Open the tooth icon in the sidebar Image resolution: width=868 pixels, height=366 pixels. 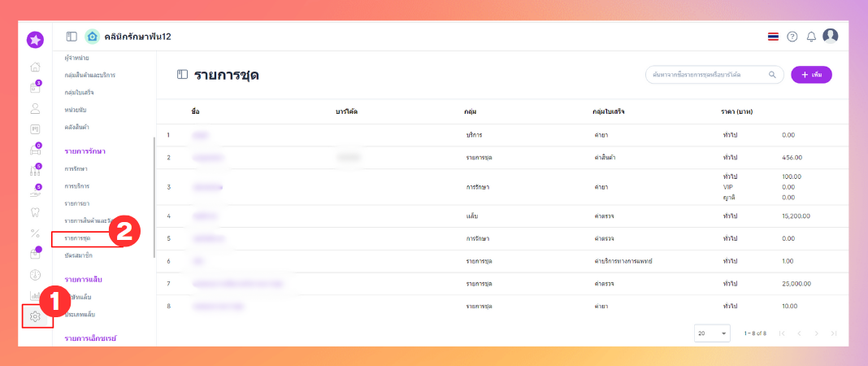tap(35, 212)
